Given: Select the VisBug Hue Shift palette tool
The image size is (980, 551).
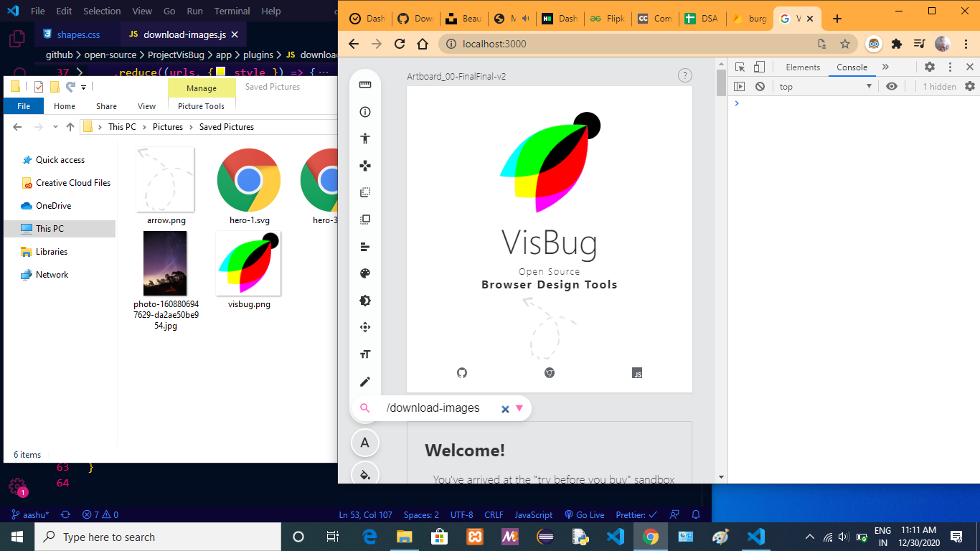Looking at the screenshot, I should pos(365,273).
